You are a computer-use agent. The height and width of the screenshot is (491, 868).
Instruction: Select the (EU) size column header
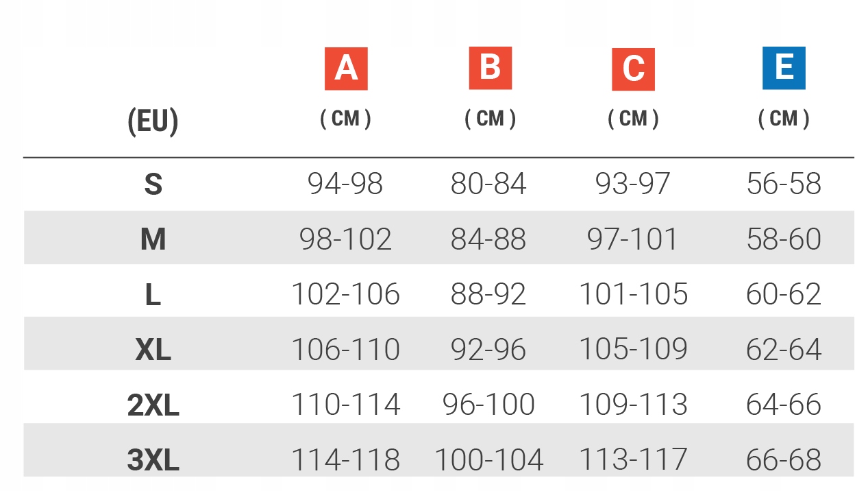click(x=153, y=121)
